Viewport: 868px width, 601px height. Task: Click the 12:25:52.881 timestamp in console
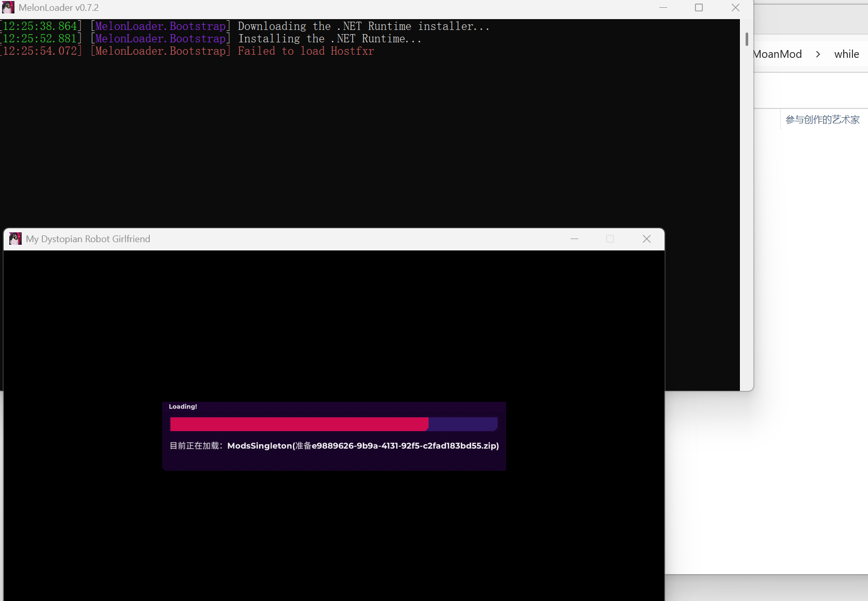tap(41, 39)
